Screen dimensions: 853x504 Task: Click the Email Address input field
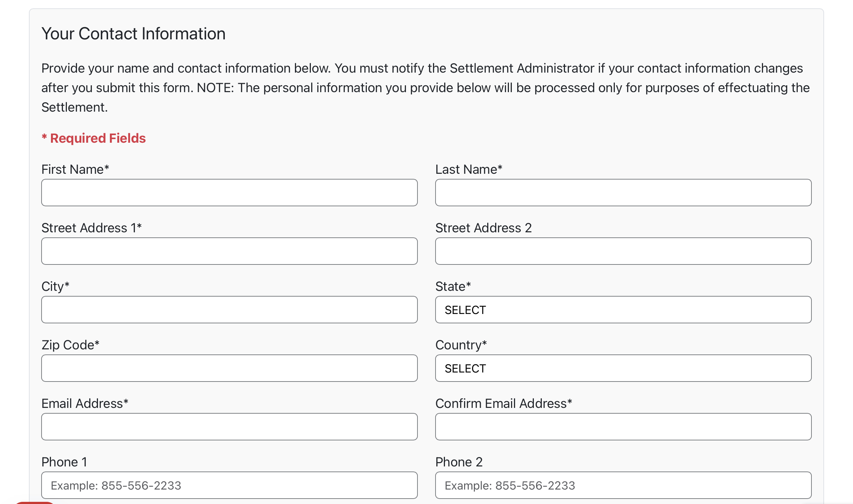pyautogui.click(x=230, y=427)
